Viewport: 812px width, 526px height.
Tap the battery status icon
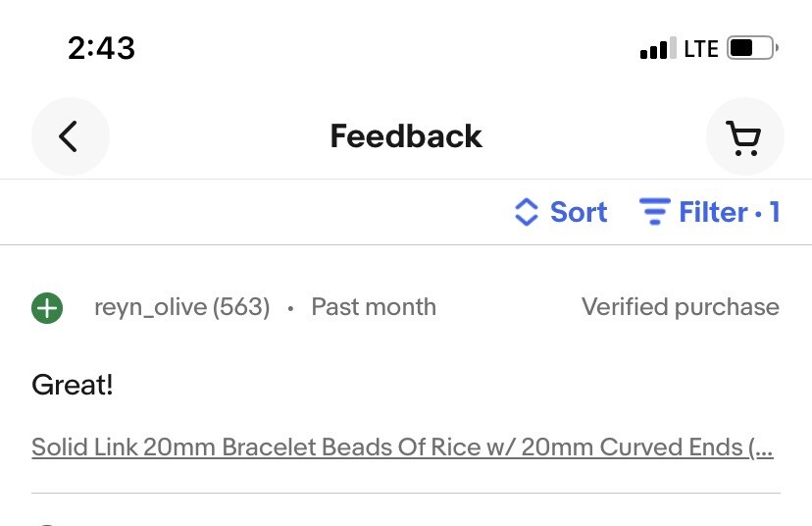[752, 48]
